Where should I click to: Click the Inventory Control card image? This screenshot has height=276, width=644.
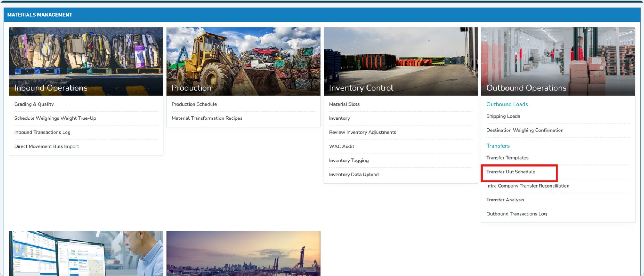pos(401,61)
